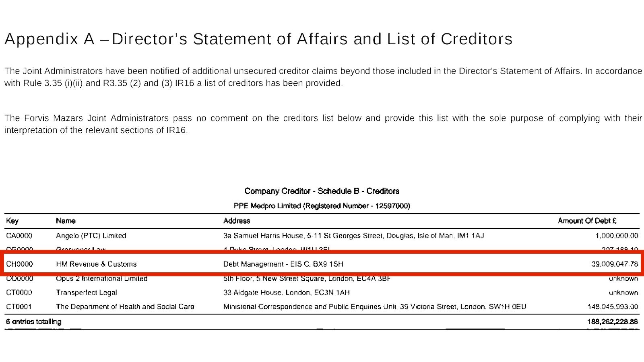Image resolution: width=644 pixels, height=362 pixels.
Task: Click the Company Creditor - Schedule B title
Action: pyautogui.click(x=322, y=191)
